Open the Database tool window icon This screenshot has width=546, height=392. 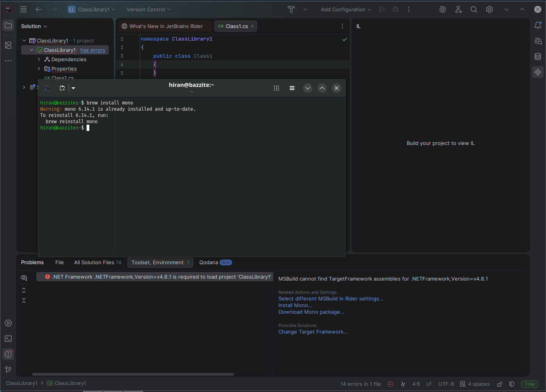[x=538, y=57]
